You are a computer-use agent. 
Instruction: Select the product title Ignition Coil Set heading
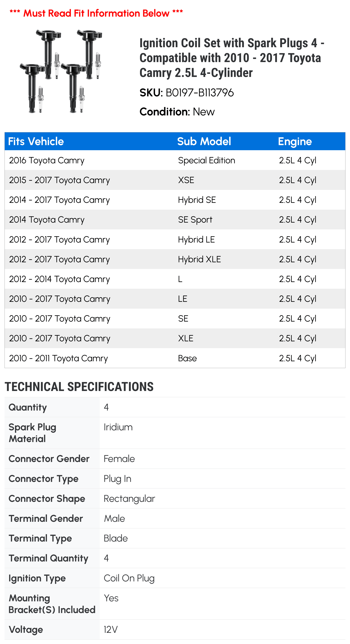(x=232, y=58)
